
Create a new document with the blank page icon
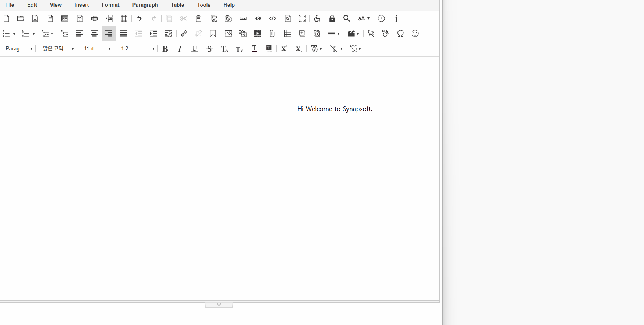click(6, 18)
